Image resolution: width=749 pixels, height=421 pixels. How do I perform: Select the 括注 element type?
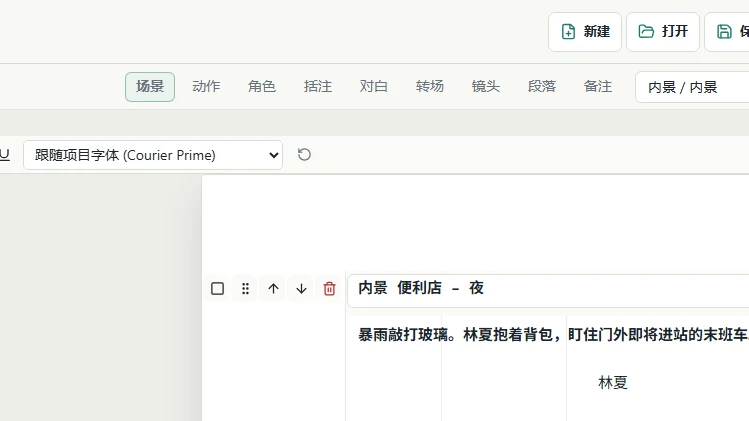pyautogui.click(x=318, y=86)
